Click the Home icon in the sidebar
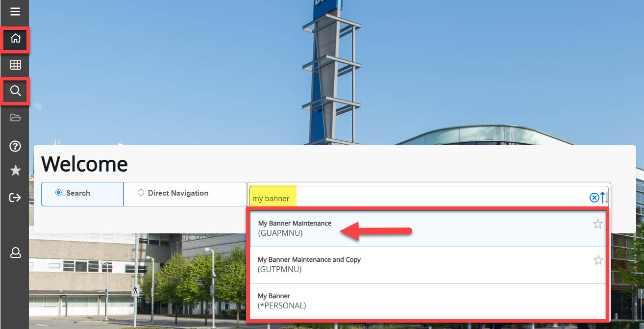This screenshot has width=644, height=329. (x=15, y=38)
